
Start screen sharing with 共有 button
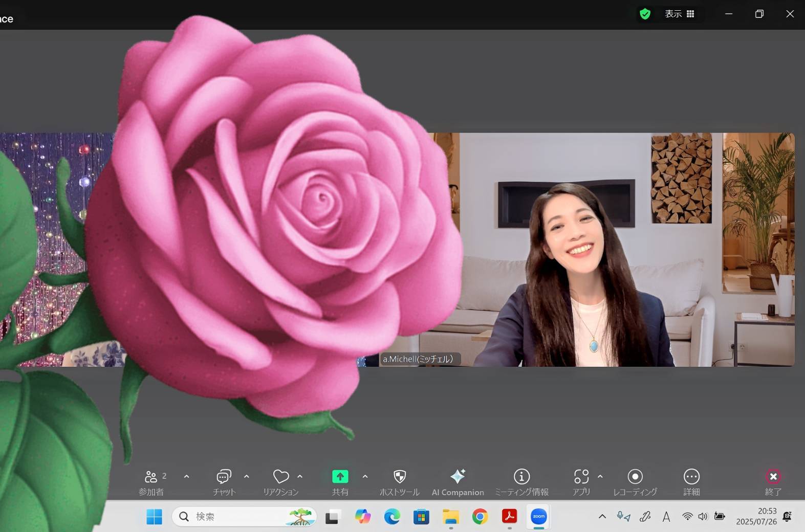tap(340, 482)
